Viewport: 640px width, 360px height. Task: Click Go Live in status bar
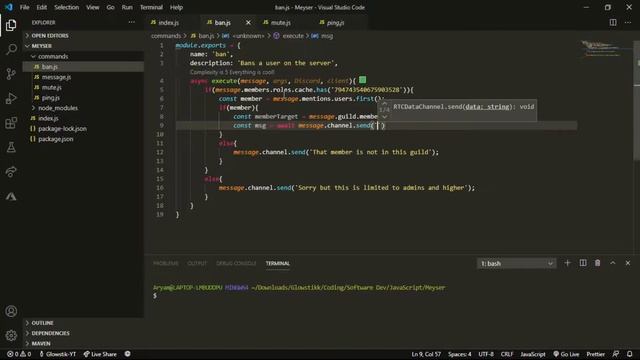(x=566, y=354)
